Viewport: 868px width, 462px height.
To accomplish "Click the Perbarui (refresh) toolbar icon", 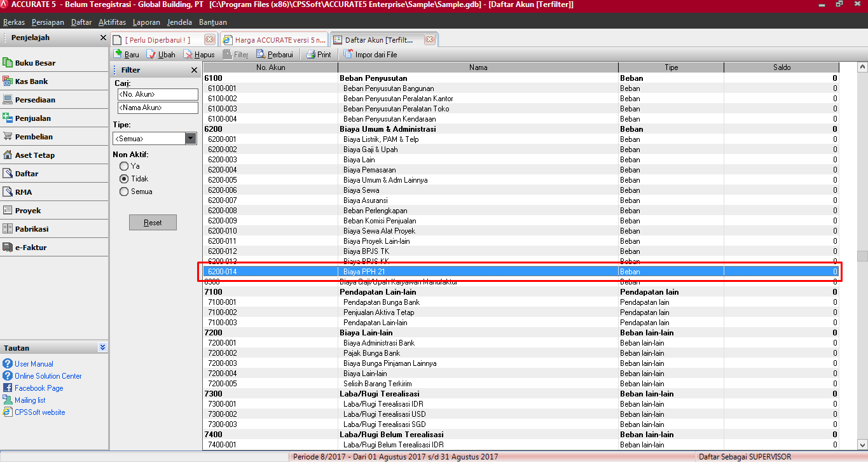I will (261, 54).
